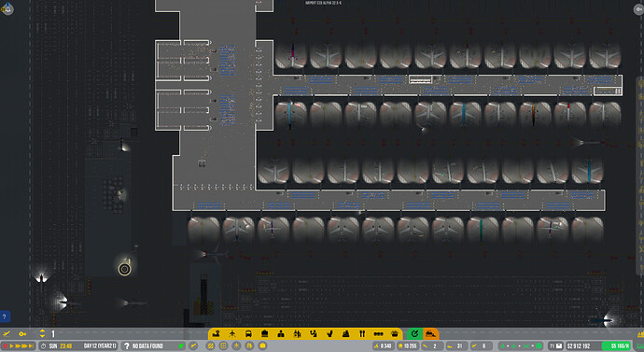Increase the floor level stepper
Screen dimensions: 644x352
tap(42, 331)
